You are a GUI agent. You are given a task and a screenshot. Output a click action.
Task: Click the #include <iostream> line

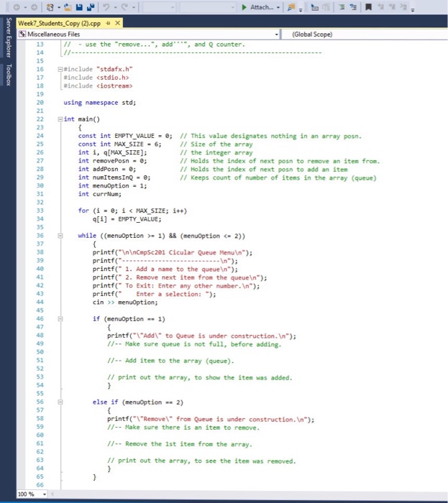pyautogui.click(x=99, y=86)
